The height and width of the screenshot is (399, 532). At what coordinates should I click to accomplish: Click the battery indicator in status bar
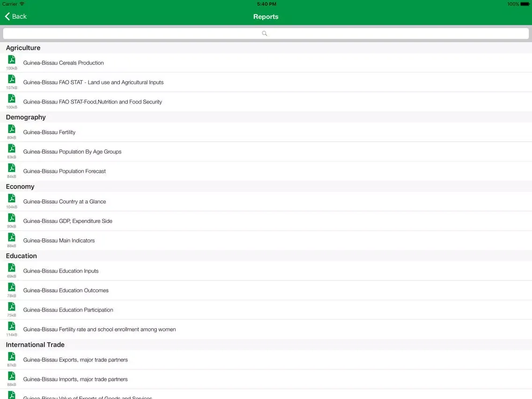tap(525, 4)
